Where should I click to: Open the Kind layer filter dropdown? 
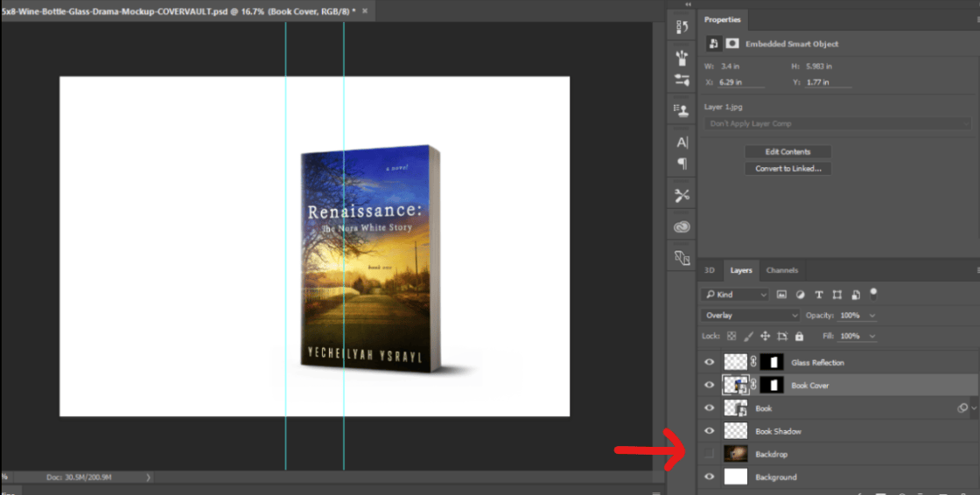735,295
